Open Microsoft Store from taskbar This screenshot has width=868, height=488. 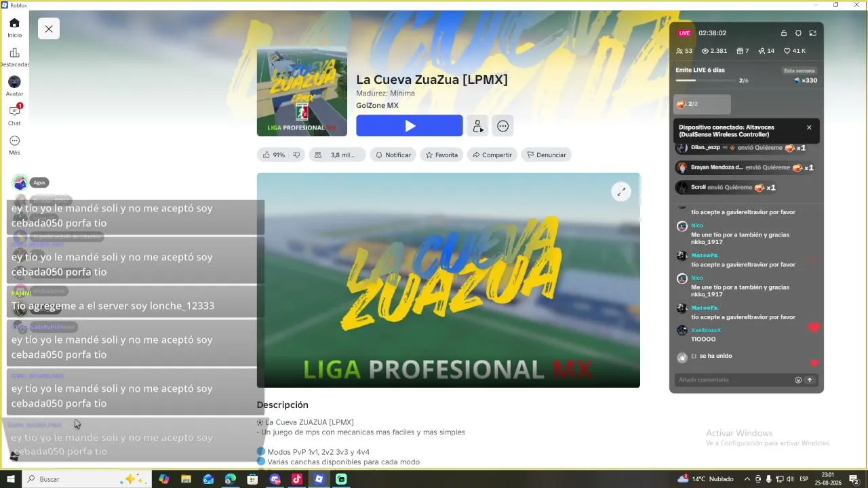coord(252,479)
